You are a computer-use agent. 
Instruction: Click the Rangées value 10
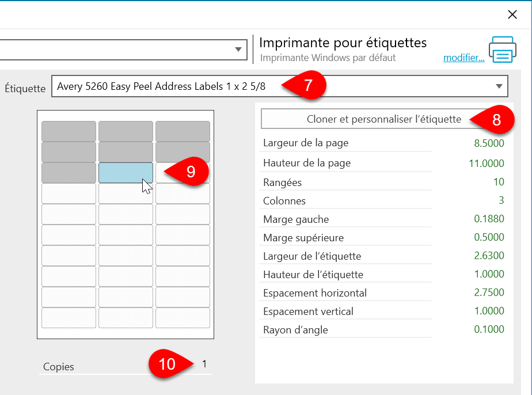(499, 182)
